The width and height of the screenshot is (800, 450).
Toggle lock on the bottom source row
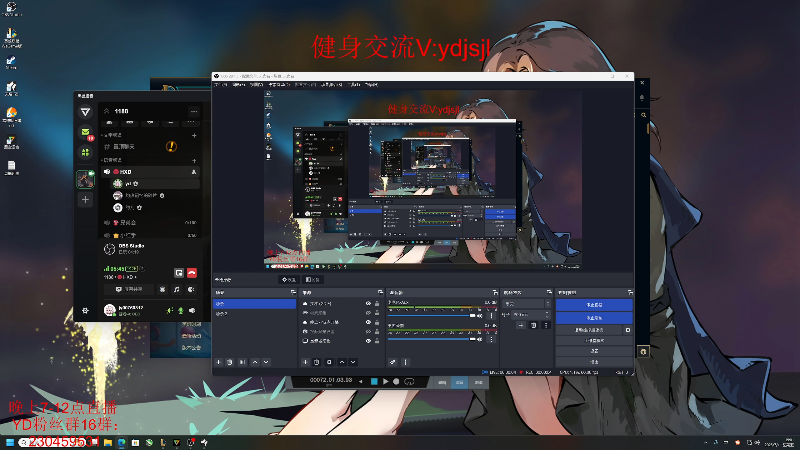pos(377,341)
